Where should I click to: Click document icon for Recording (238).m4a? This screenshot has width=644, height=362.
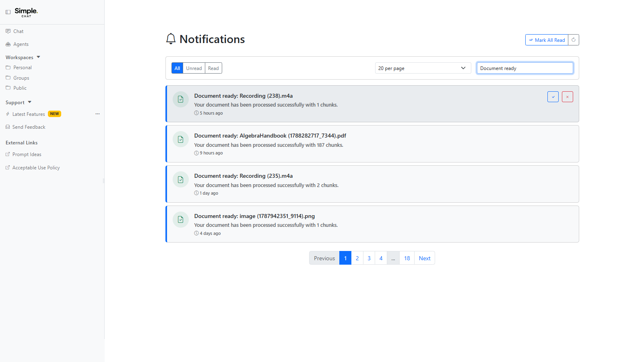[x=181, y=99]
